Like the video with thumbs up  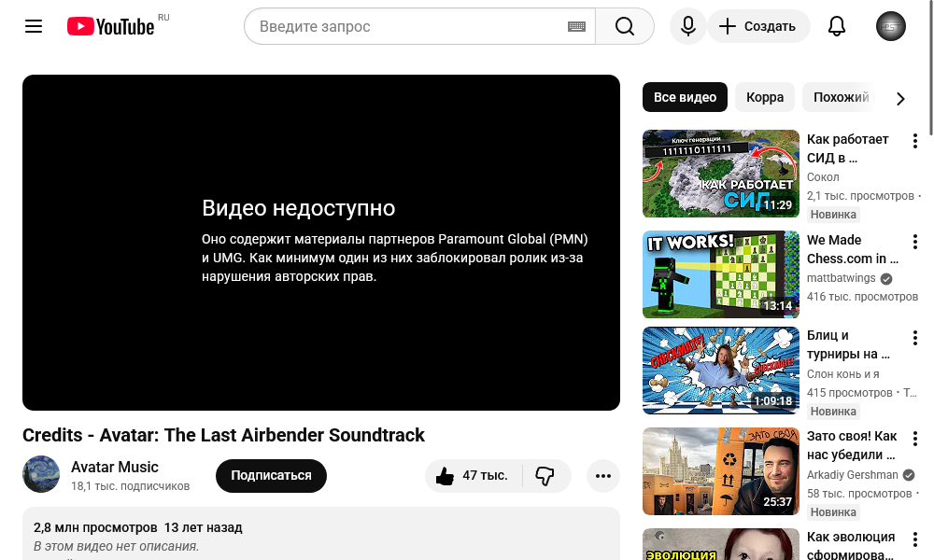[x=473, y=475]
